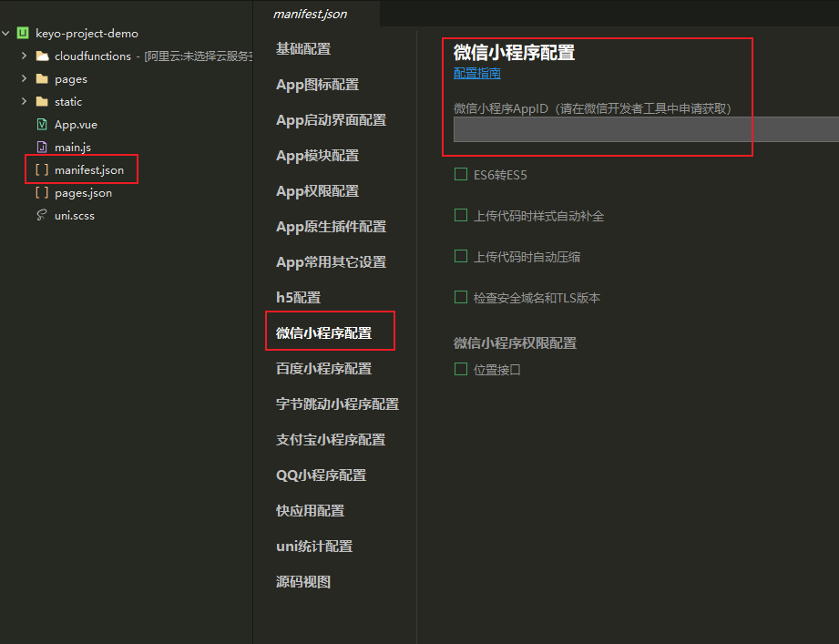Open uni.scss from the file tree
The height and width of the screenshot is (644, 839).
75,216
